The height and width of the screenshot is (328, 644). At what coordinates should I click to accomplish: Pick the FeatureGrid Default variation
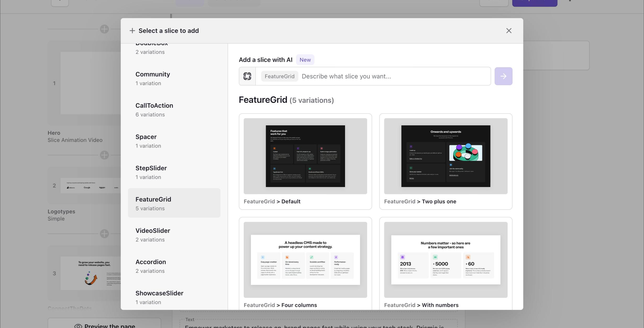[305, 156]
